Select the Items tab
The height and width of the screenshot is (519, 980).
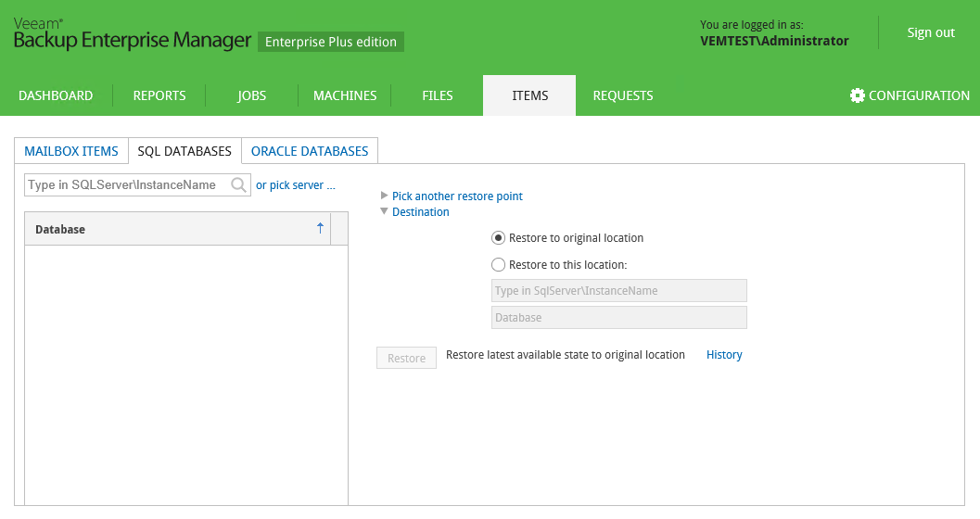click(x=529, y=95)
